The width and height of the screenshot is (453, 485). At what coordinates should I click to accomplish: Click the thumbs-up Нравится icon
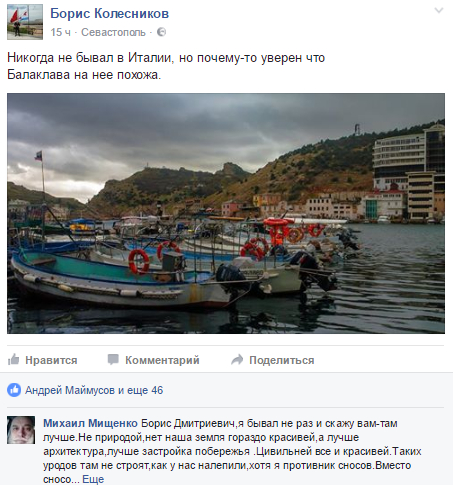tap(14, 359)
